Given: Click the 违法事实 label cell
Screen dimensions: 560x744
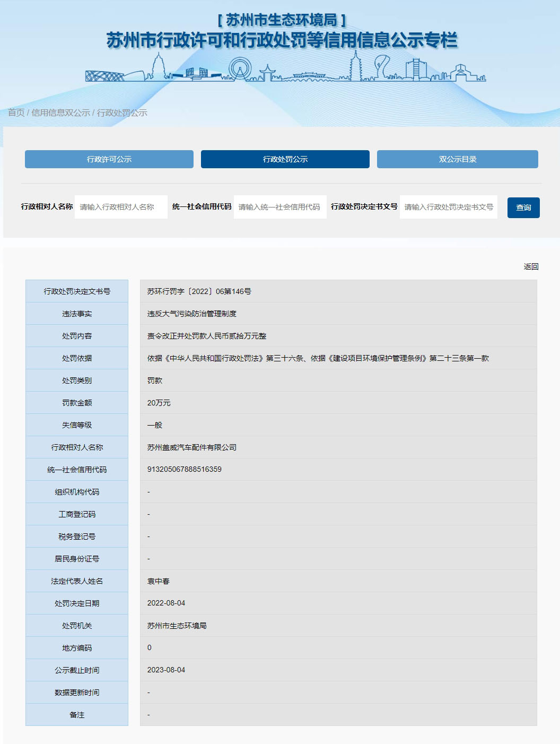Looking at the screenshot, I should (77, 314).
